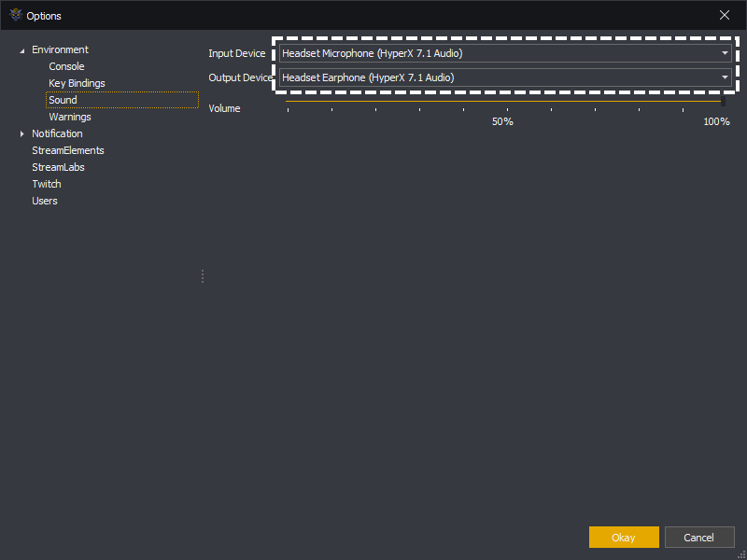The image size is (747, 560).
Task: Open the Twitch settings
Action: [46, 184]
